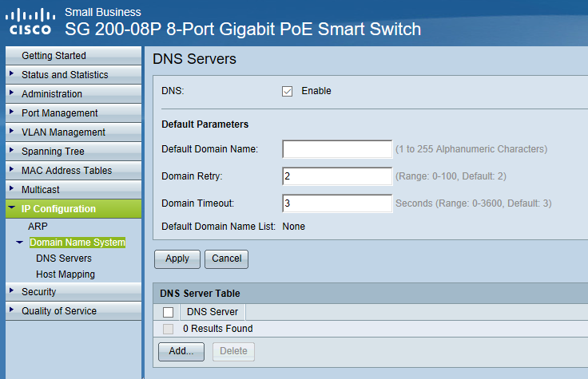Expand MAC Address Tables arrow
The image size is (588, 379).
(11, 169)
